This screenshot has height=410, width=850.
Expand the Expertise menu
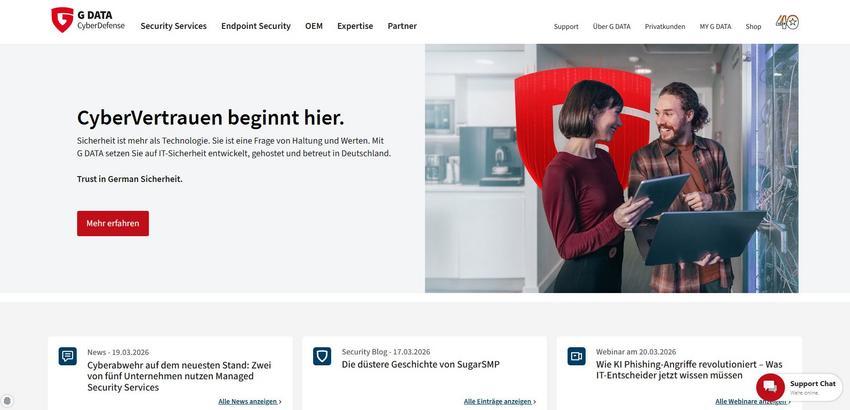pyautogui.click(x=355, y=26)
